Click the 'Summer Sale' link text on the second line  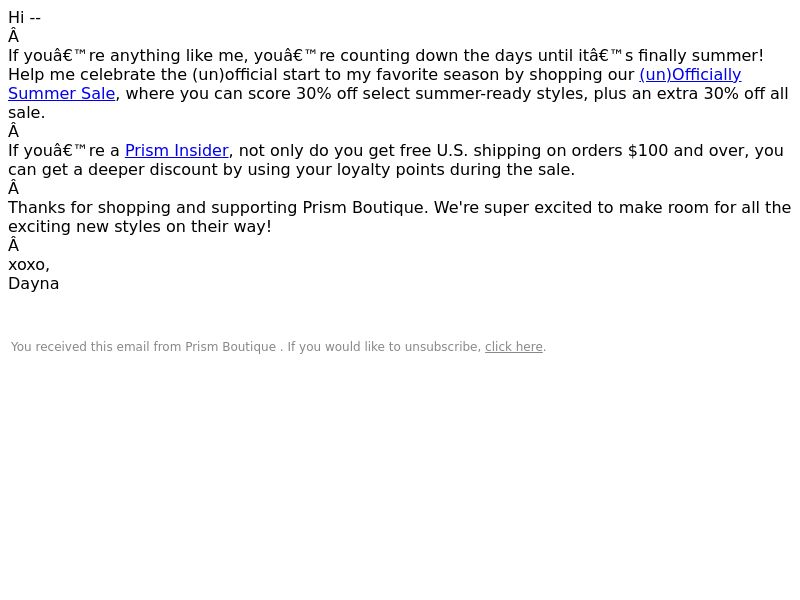[x=62, y=94]
